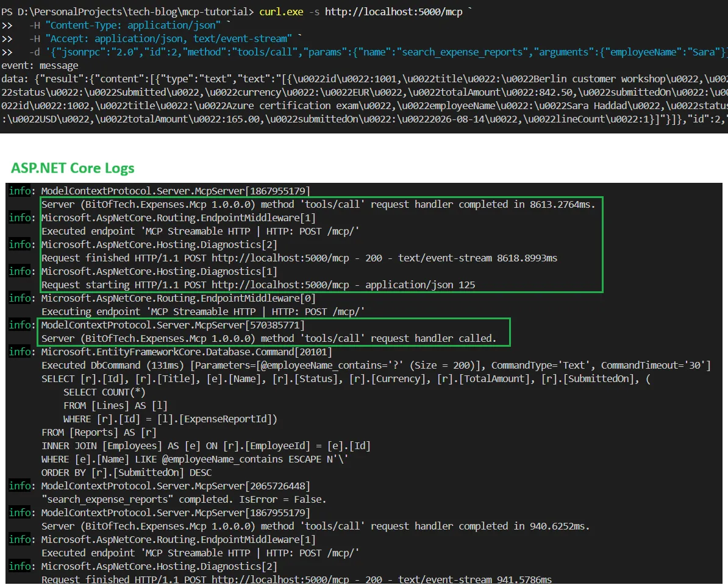Click "Microsoft.AspNetCore.Hosting.Diagnostics[1]" log source
728x585 pixels.
(159, 271)
